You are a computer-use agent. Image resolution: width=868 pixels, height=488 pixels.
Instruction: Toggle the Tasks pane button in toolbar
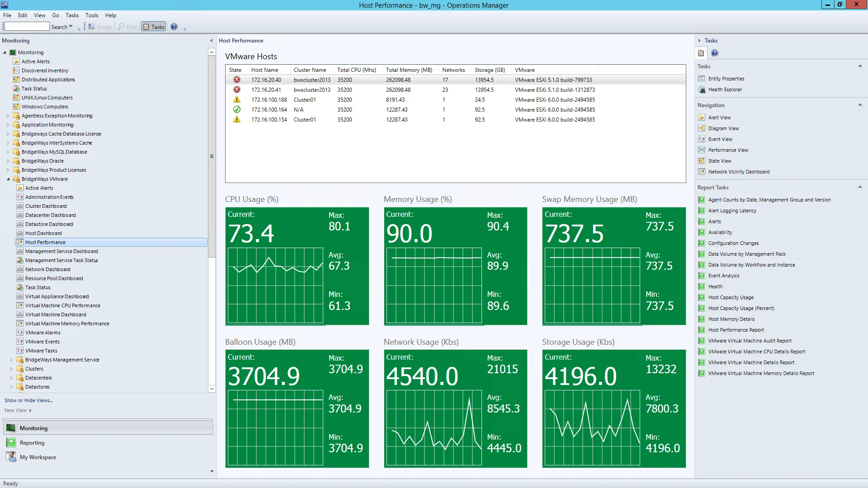pyautogui.click(x=154, y=27)
